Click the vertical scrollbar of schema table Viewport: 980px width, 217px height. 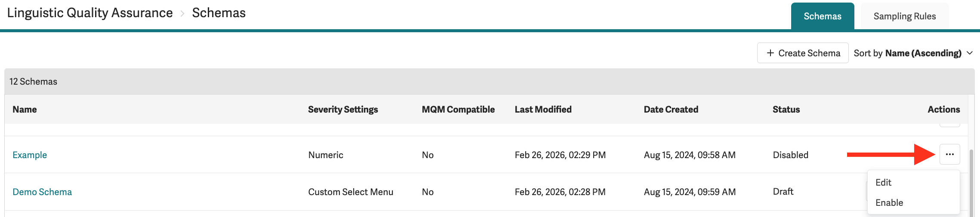[x=971, y=180]
